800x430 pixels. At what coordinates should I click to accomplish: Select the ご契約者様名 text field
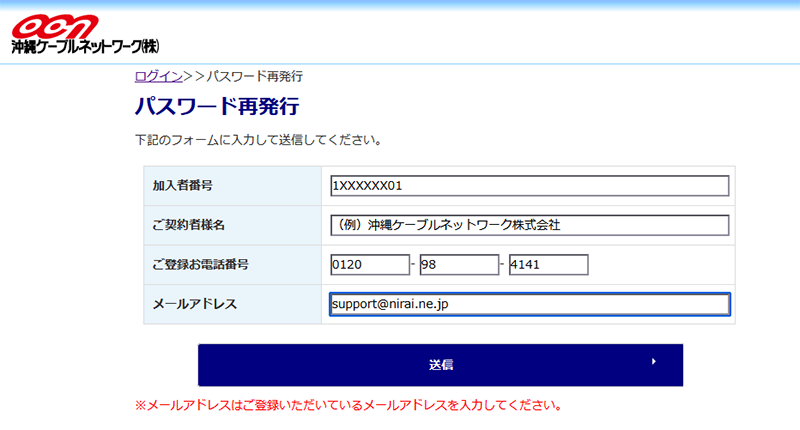pos(529,225)
